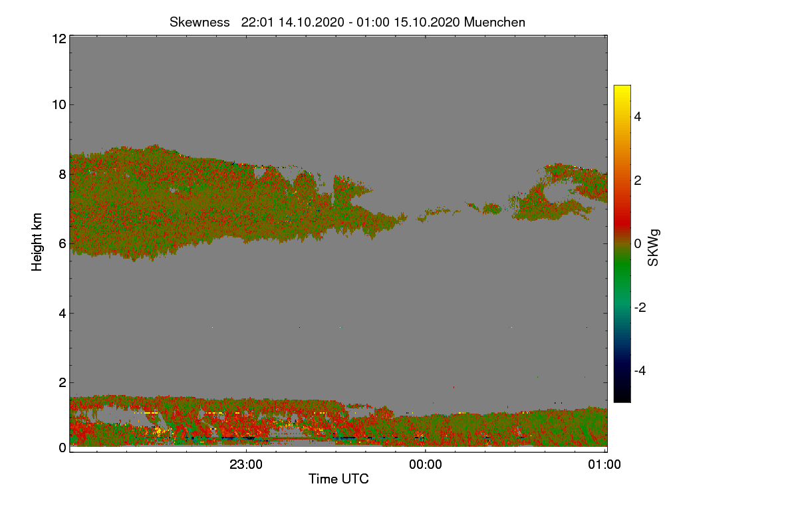The width and height of the screenshot is (798, 532).
Task: Click the '6' height tick label
Action: [x=62, y=243]
